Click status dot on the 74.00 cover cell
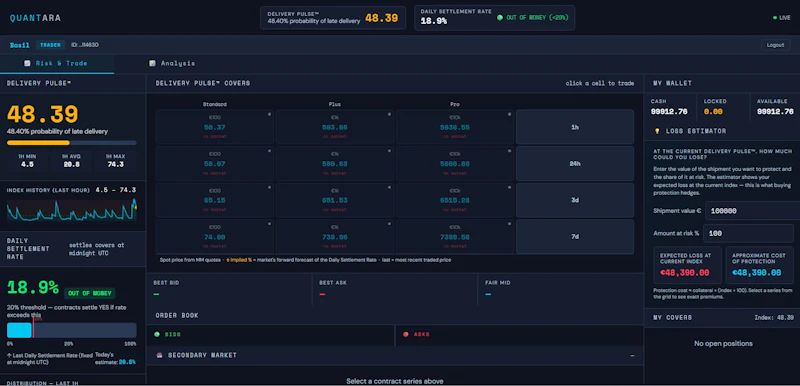 pos(269,224)
